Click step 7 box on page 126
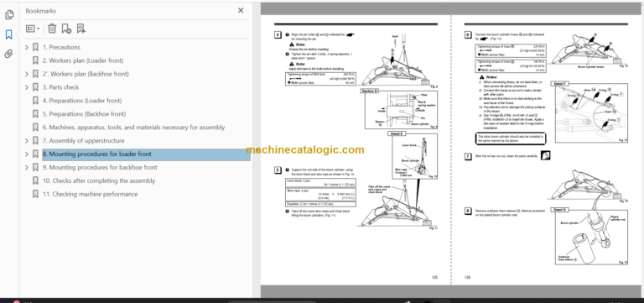Viewport: 644px width, 303px height. pyautogui.click(x=468, y=156)
